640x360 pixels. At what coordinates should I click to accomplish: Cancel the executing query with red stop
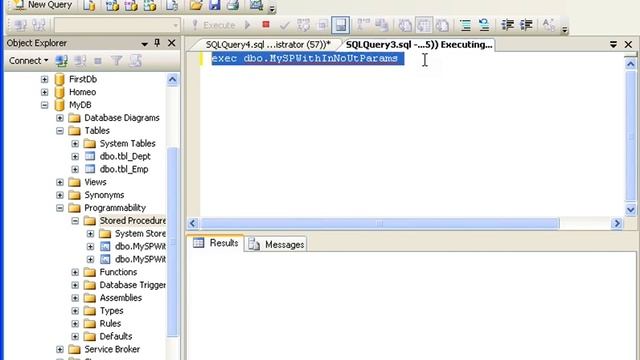click(266, 25)
